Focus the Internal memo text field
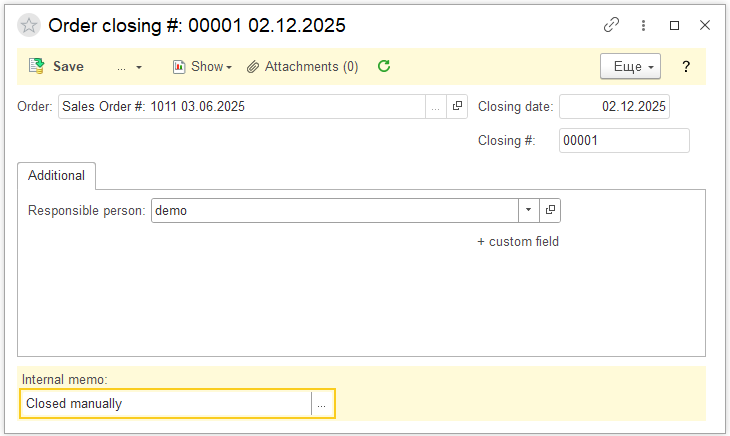The image size is (730, 436). [x=165, y=404]
